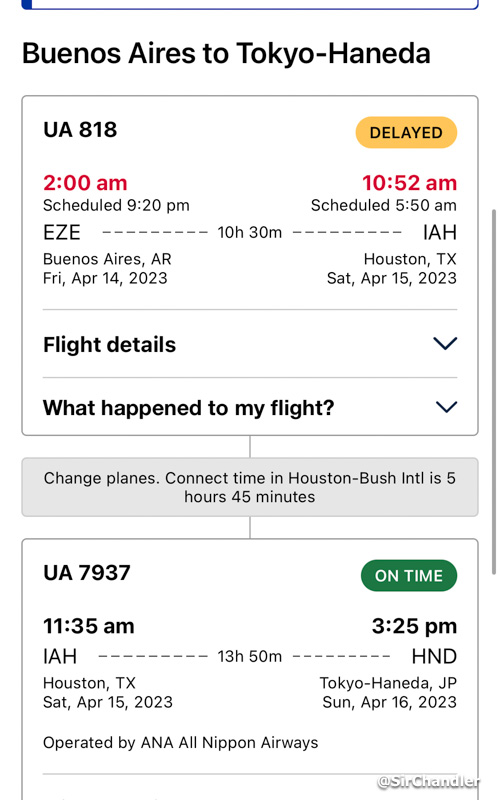This screenshot has width=500, height=800.
Task: Click the IAH arrival code in UA 818
Action: pos(439,233)
